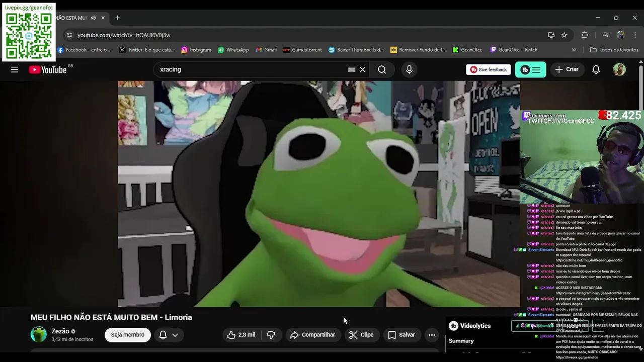Open the GamesTorrent bookmark
This screenshot has height=362, width=644.
coord(302,50)
